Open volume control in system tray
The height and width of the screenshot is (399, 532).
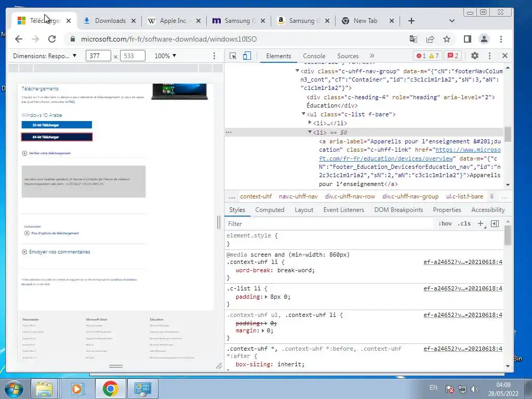pyautogui.click(x=475, y=389)
